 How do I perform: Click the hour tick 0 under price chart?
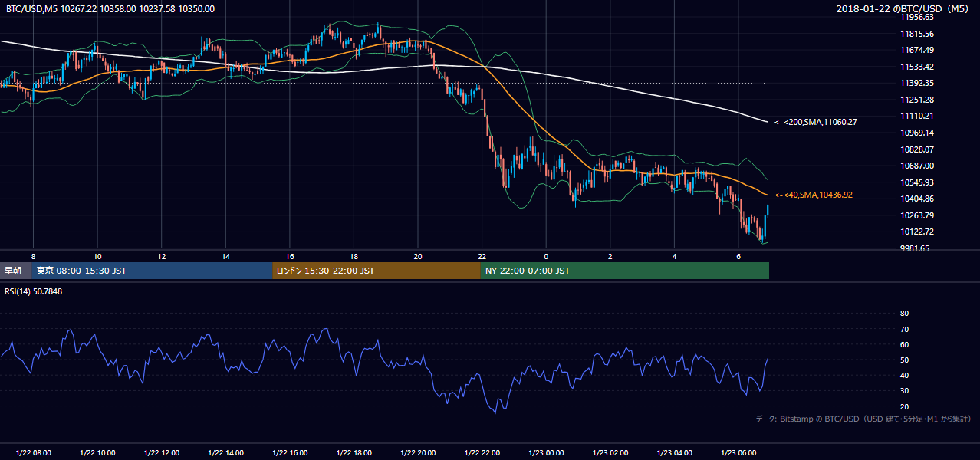pyautogui.click(x=546, y=256)
